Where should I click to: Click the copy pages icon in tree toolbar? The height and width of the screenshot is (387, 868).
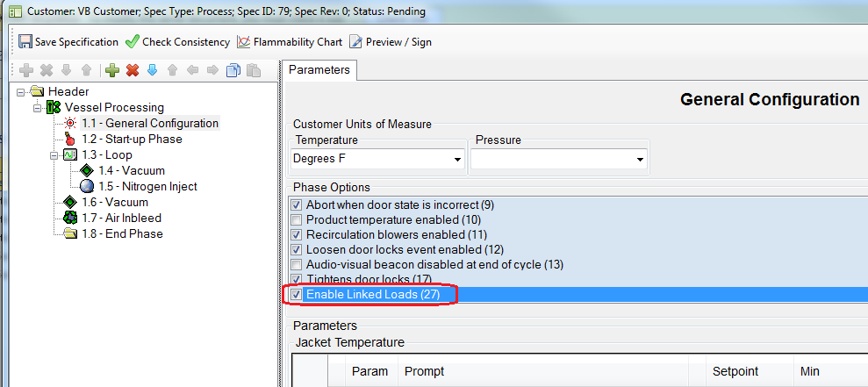pos(233,70)
